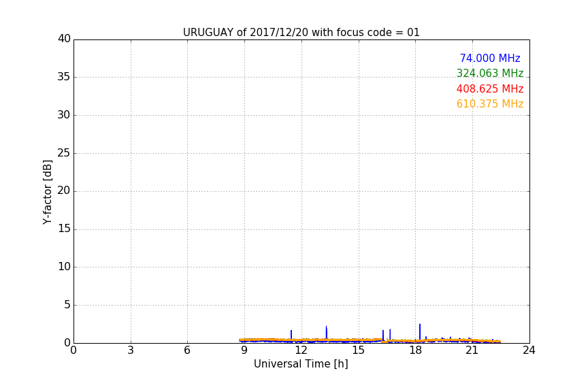Click the x-axis tick label 21
Image resolution: width=588 pixels, height=392 pixels.
coord(472,350)
